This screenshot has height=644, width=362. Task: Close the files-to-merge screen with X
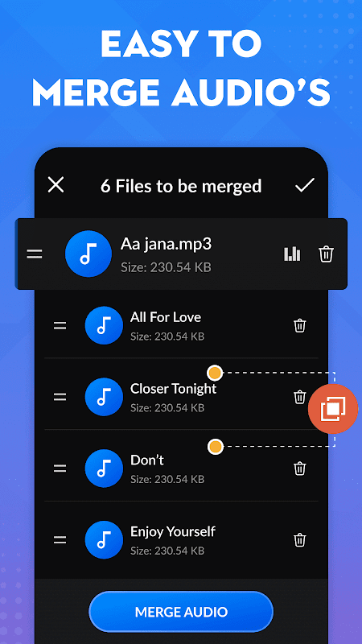pyautogui.click(x=56, y=185)
